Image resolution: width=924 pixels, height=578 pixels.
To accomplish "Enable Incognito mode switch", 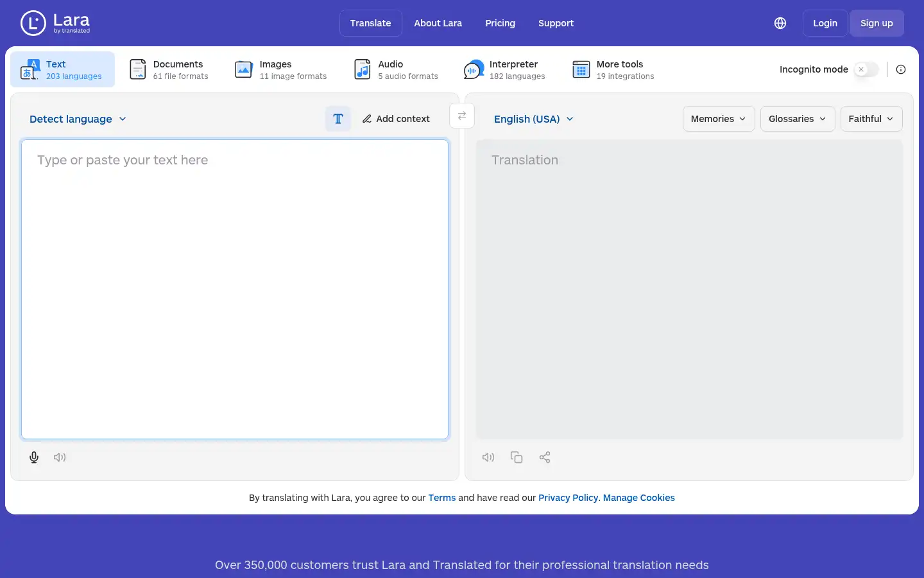I will click(x=866, y=69).
